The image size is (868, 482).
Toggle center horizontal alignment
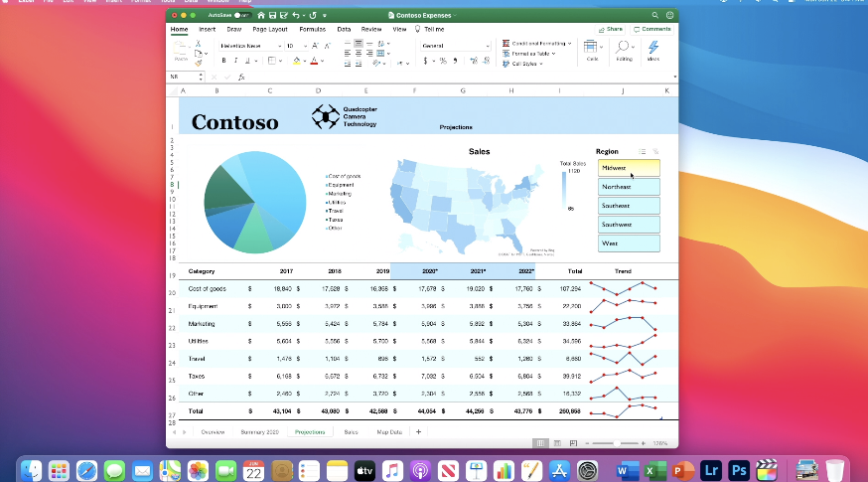(359, 54)
